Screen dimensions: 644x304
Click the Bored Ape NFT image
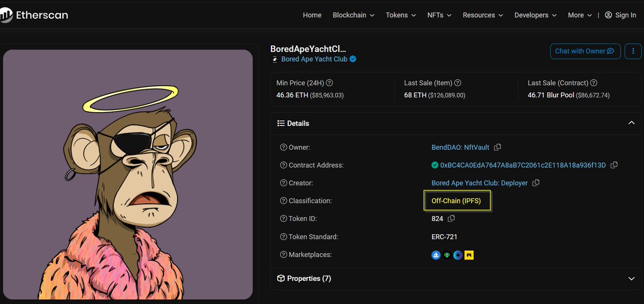click(128, 174)
